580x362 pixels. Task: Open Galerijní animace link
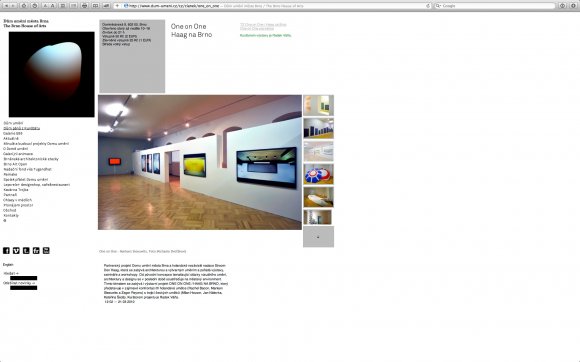click(x=18, y=154)
